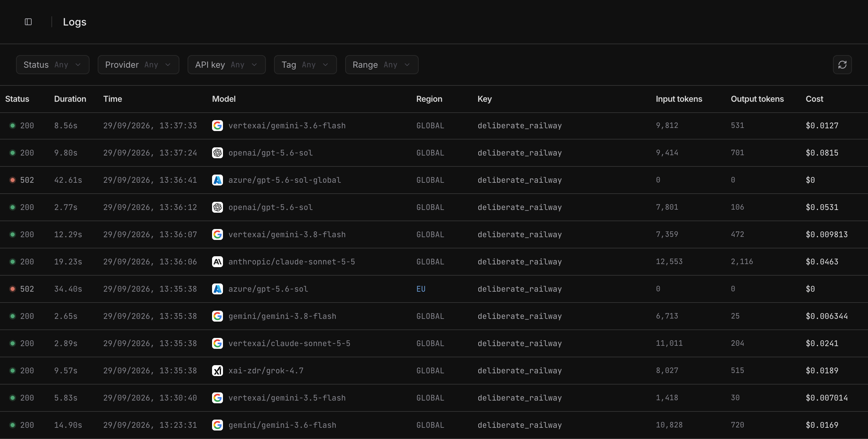Toggle the sidebar panel icon
Image resolution: width=868 pixels, height=439 pixels.
[x=28, y=22]
